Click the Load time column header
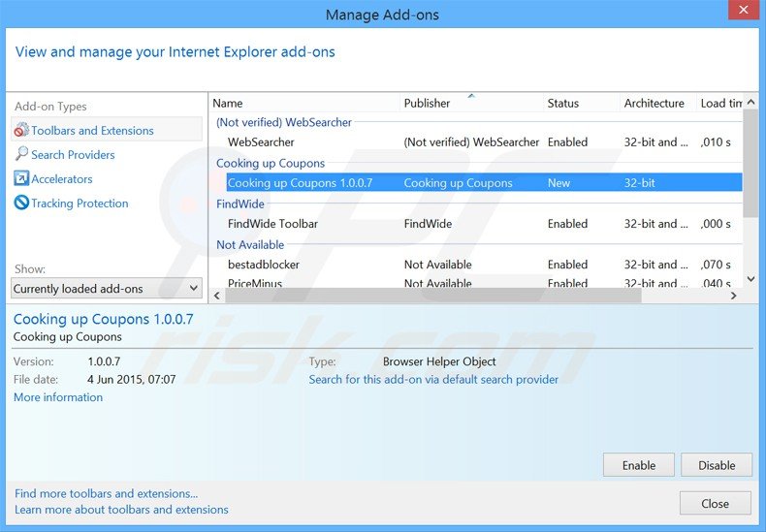This screenshot has width=766, height=532. (720, 103)
